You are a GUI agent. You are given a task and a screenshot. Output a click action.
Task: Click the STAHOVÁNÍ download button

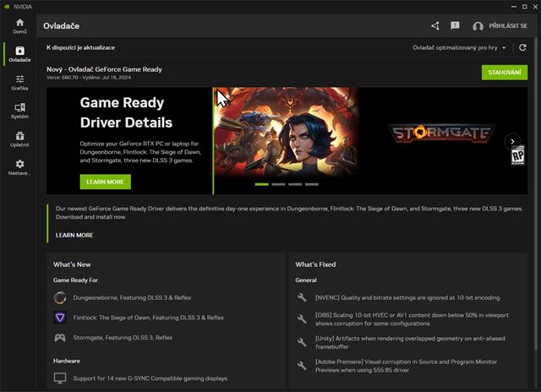click(x=505, y=73)
